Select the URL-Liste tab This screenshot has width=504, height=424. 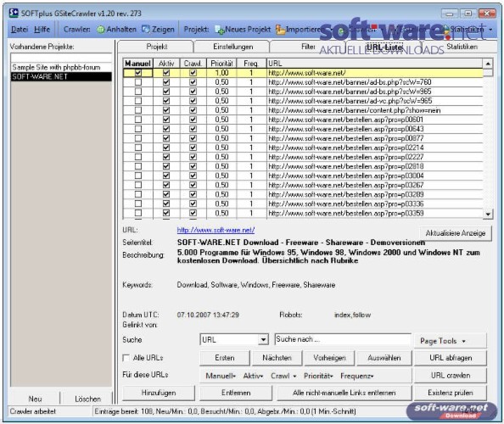click(384, 47)
